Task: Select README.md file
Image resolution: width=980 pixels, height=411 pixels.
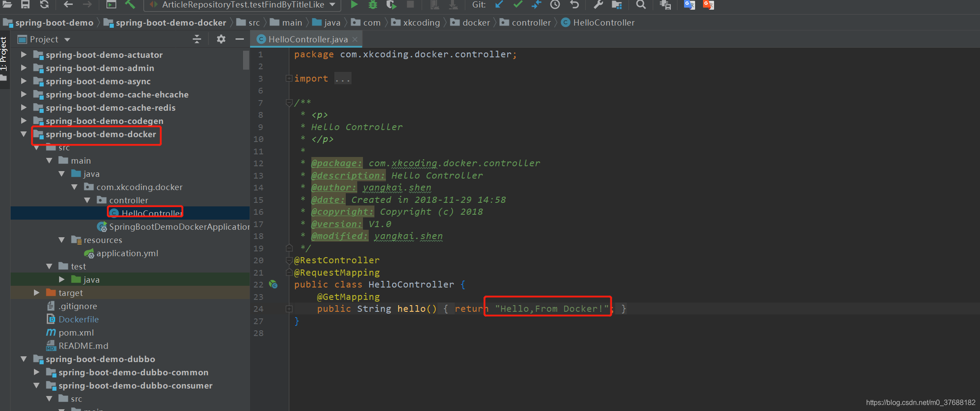Action: coord(83,346)
